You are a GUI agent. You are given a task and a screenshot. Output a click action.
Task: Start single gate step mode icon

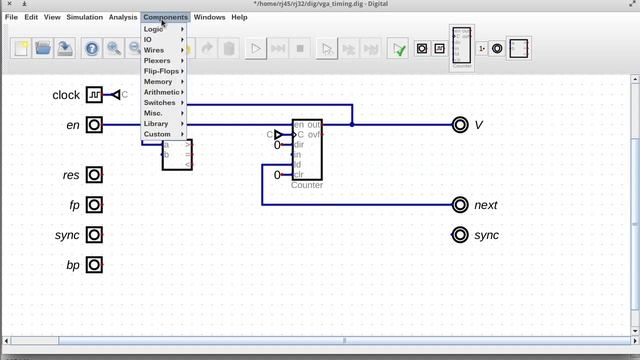327,49
